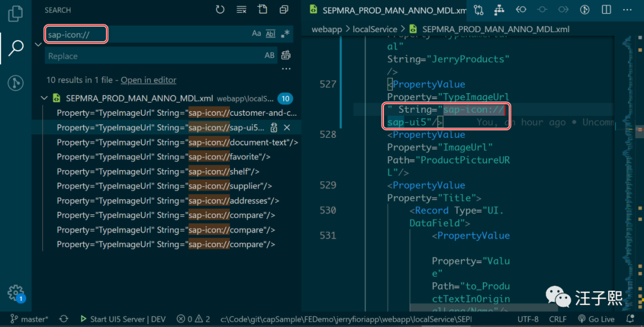This screenshot has width=644, height=327.
Task: Go to next change circle icon
Action: click(563, 10)
